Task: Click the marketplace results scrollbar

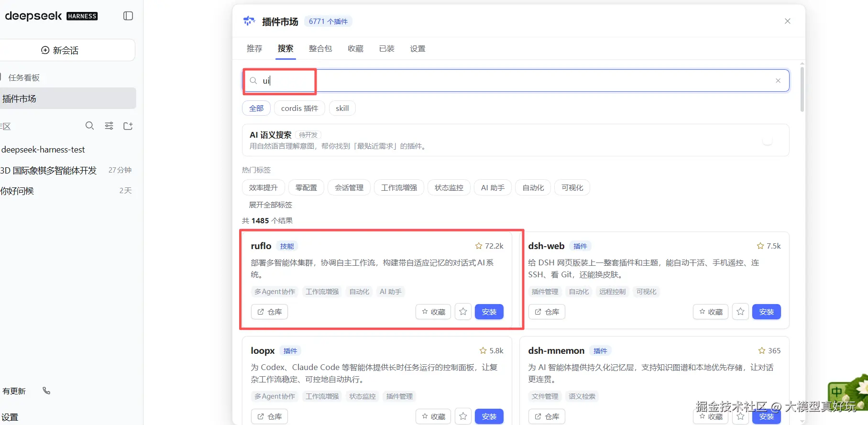Action: click(x=802, y=89)
